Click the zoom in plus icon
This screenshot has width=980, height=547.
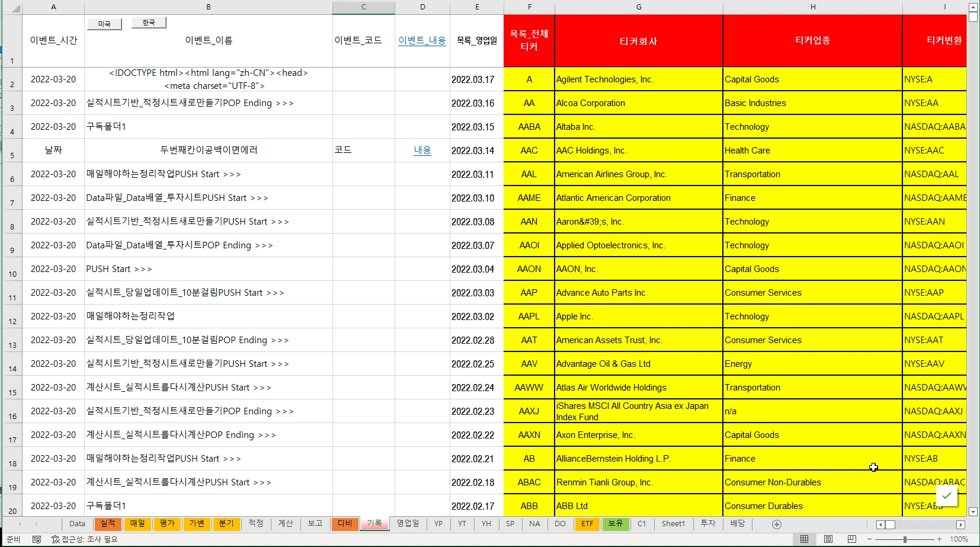coord(940,539)
